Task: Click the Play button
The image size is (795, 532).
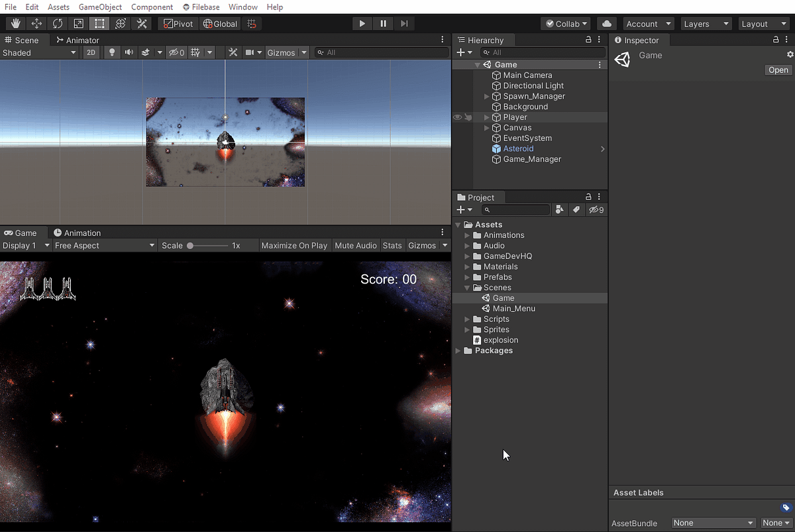Action: [x=362, y=24]
